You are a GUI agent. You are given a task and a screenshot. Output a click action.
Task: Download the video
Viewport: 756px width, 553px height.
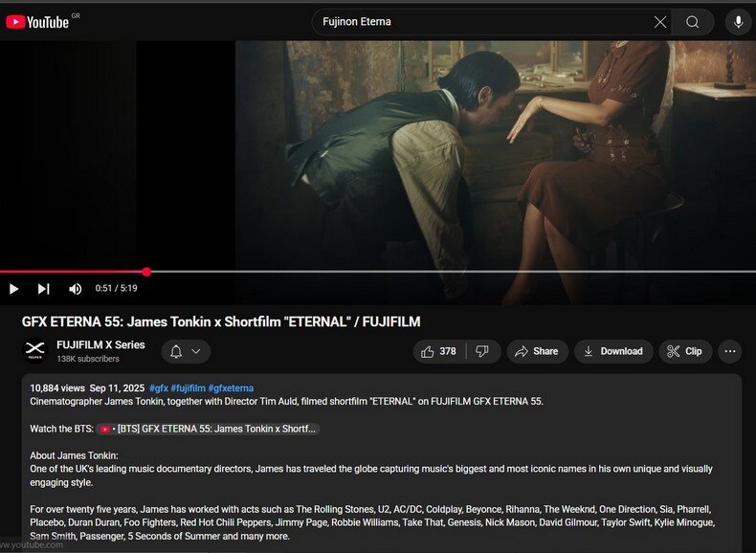(612, 351)
